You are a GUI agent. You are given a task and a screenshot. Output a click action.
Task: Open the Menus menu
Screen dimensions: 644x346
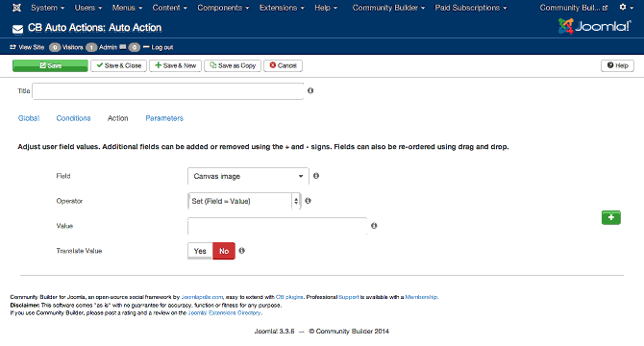(x=127, y=8)
